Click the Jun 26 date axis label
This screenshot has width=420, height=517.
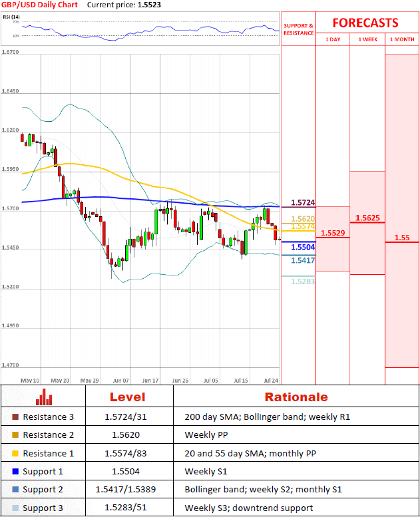pos(180,381)
